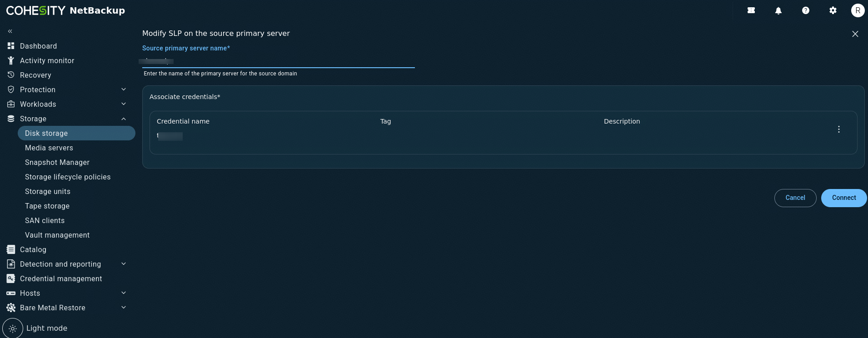This screenshot has height=338, width=868.
Task: Click the Bare Metal Restore icon
Action: pyautogui.click(x=11, y=308)
